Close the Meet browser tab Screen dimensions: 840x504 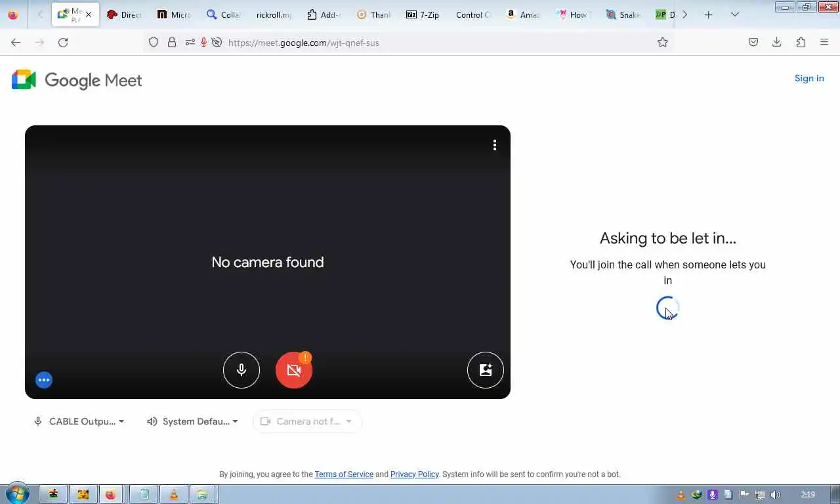(x=89, y=14)
